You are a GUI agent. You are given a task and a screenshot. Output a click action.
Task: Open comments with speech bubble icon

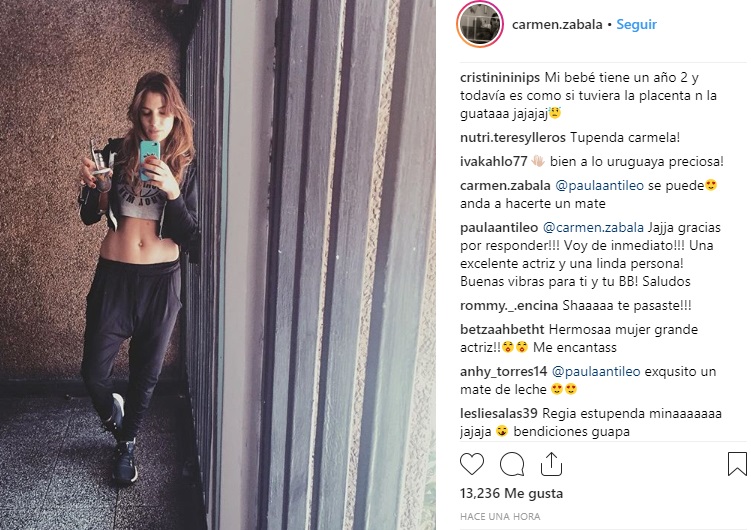[x=512, y=464]
